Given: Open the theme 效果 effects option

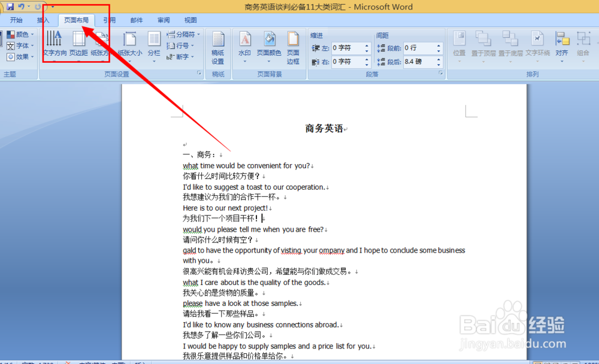Looking at the screenshot, I should (20, 57).
